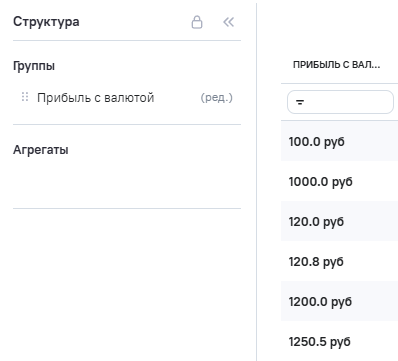Click the ПРИБЫЛЬ С ВАЛ... column header

[336, 65]
